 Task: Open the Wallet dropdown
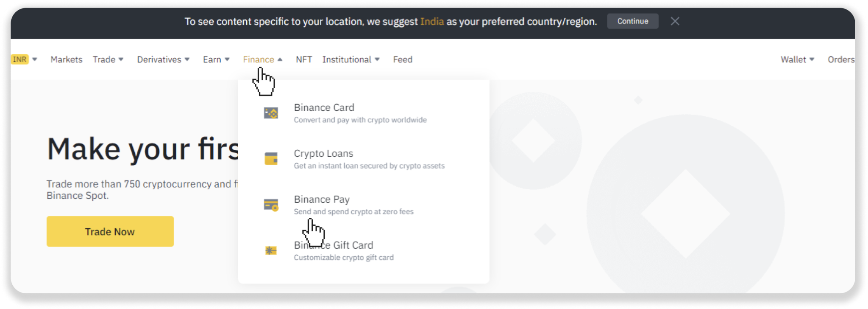[797, 59]
